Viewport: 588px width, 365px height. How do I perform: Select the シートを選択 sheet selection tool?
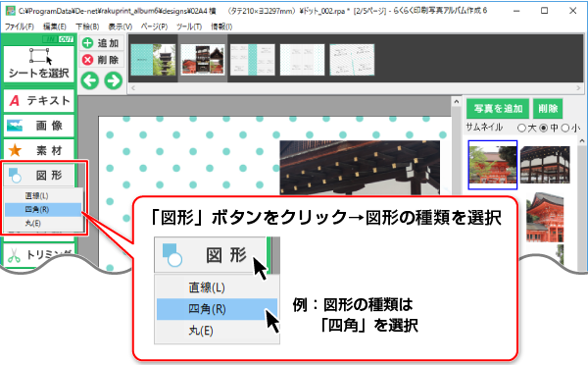(39, 64)
